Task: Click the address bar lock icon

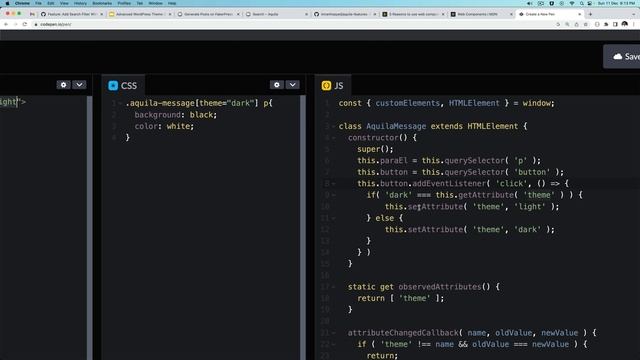Action: pyautogui.click(x=36, y=24)
